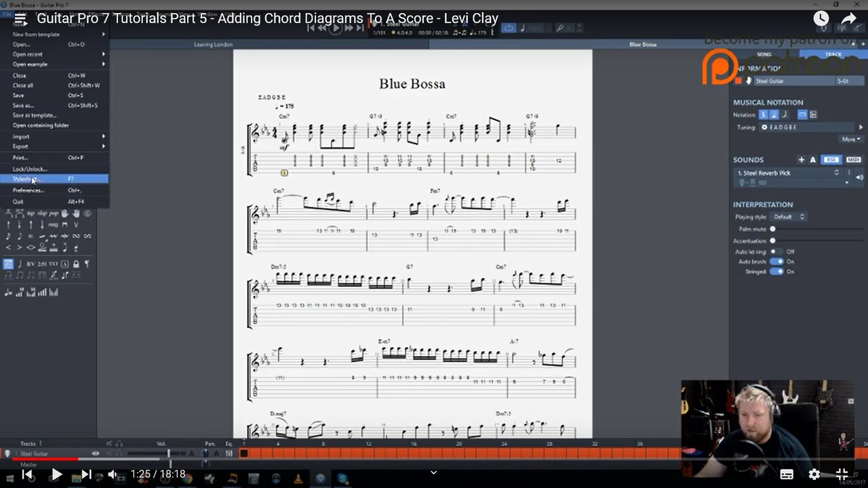
Task: Toggle Steel Guitar track visibility eye
Action: pyautogui.click(x=96, y=453)
